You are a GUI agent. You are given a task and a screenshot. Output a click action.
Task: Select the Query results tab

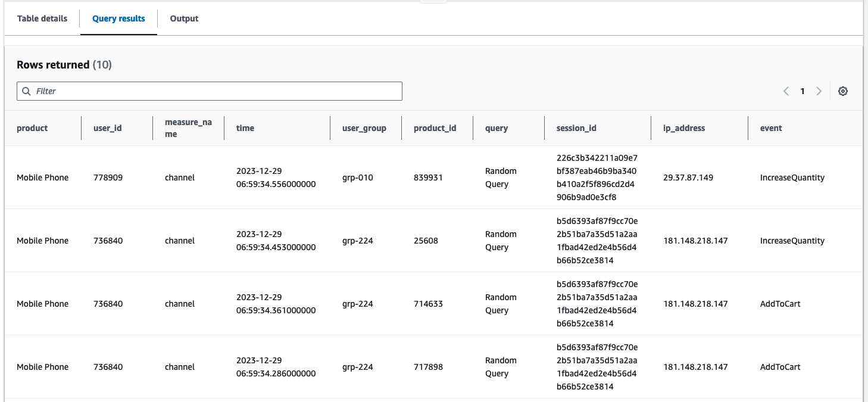(118, 18)
